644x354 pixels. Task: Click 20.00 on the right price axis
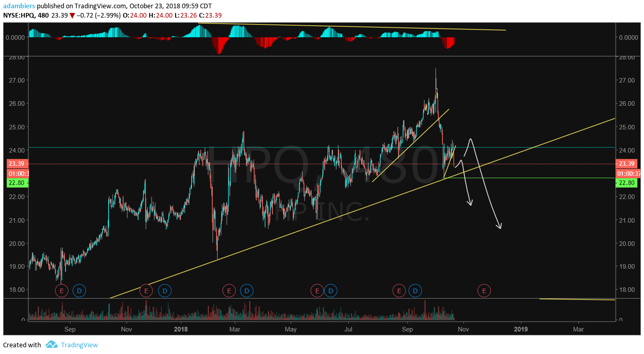tap(627, 243)
